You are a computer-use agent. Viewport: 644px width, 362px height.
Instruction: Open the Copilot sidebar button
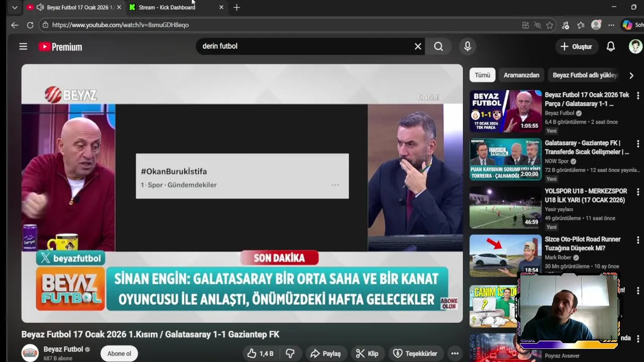coord(627,25)
